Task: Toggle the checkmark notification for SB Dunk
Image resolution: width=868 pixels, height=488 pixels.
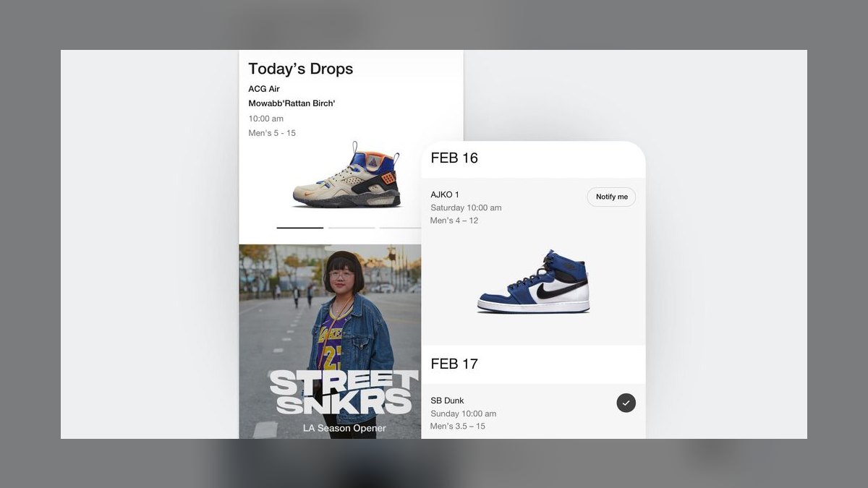Action: pyautogui.click(x=626, y=403)
